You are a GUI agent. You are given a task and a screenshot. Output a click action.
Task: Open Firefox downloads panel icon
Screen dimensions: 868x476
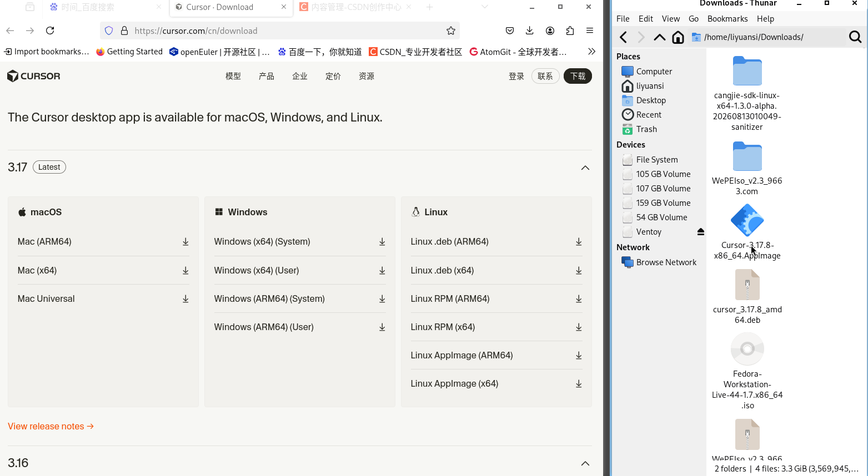point(530,31)
